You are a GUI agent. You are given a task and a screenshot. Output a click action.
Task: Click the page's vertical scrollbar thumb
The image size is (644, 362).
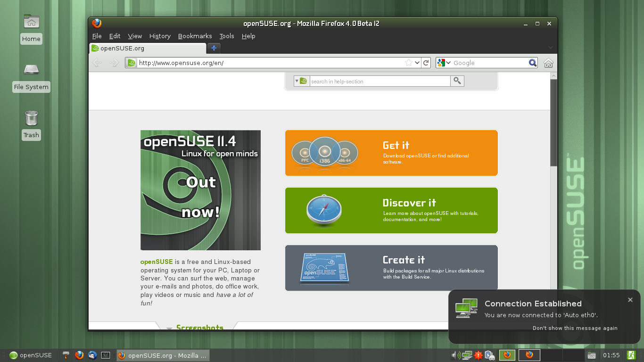[x=553, y=123]
